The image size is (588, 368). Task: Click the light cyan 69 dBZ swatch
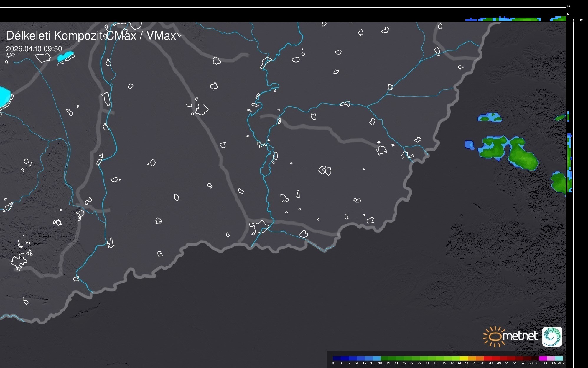coord(559,358)
